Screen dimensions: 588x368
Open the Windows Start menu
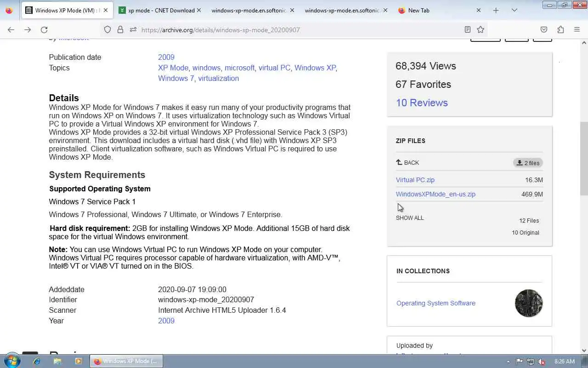12,361
